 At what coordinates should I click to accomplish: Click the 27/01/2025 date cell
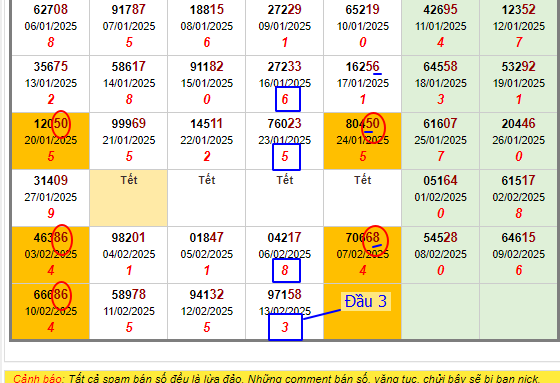tap(51, 198)
